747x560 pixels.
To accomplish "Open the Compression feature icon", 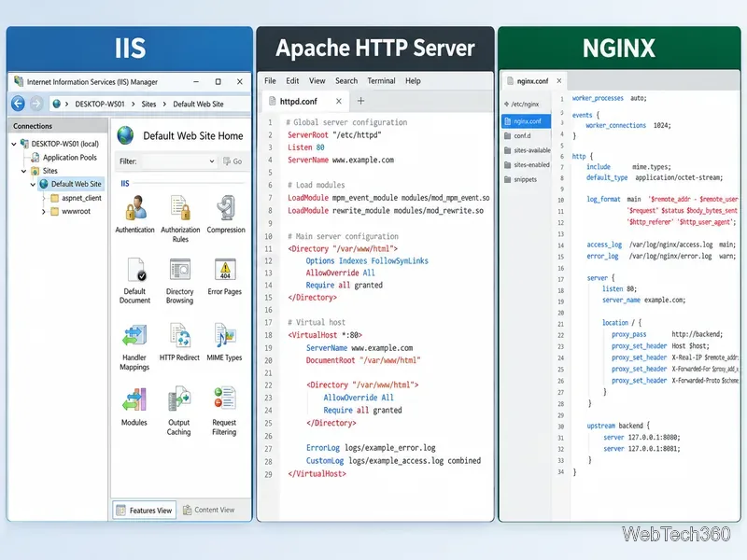I will click(226, 215).
